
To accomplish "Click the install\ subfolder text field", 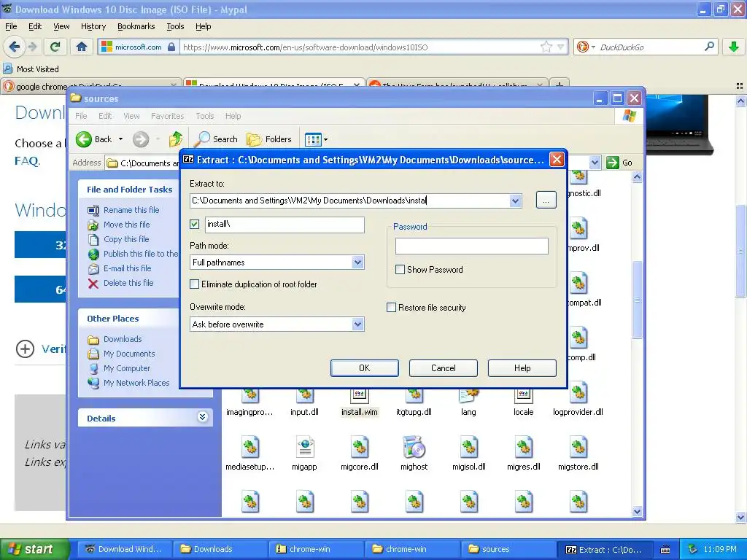I will click(x=285, y=225).
